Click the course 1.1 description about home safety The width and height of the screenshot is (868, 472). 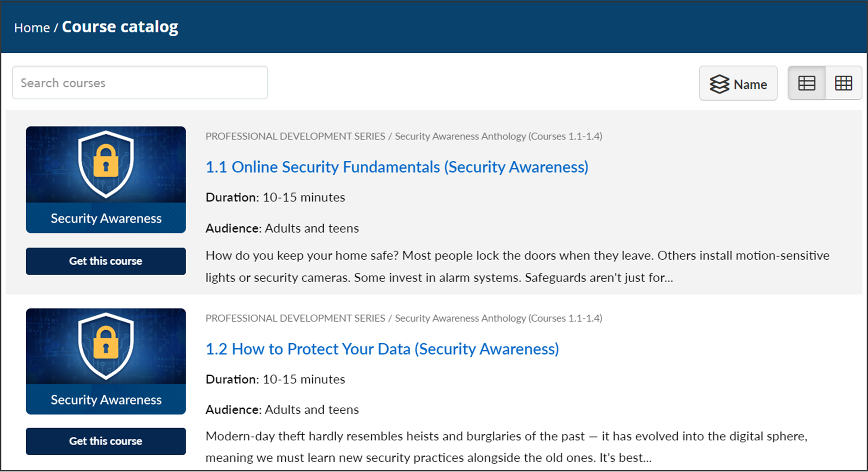point(517,266)
